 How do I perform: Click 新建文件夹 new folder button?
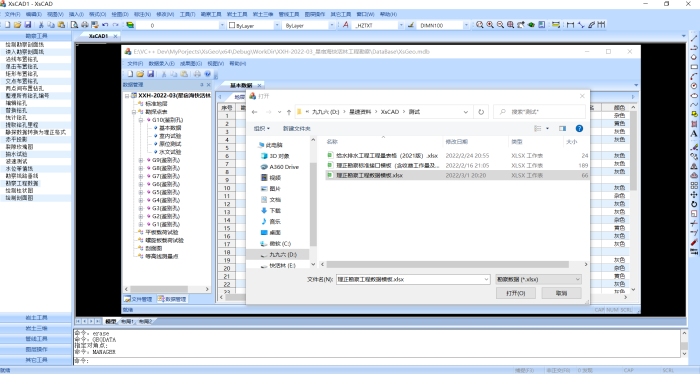click(x=296, y=129)
